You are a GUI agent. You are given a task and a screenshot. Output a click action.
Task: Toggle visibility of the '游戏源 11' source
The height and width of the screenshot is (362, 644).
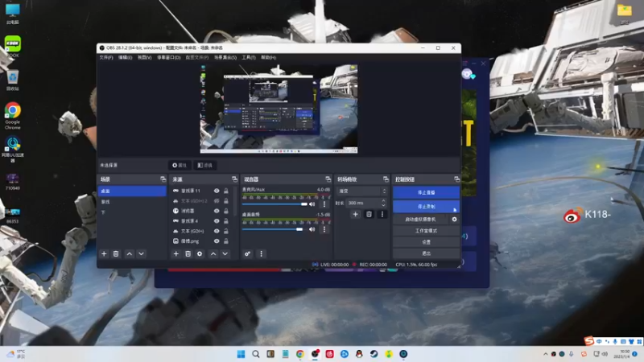(x=217, y=191)
